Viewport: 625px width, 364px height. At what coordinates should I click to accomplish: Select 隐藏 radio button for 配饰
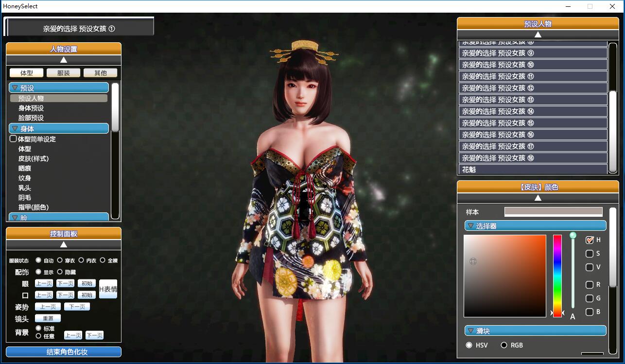pos(60,272)
